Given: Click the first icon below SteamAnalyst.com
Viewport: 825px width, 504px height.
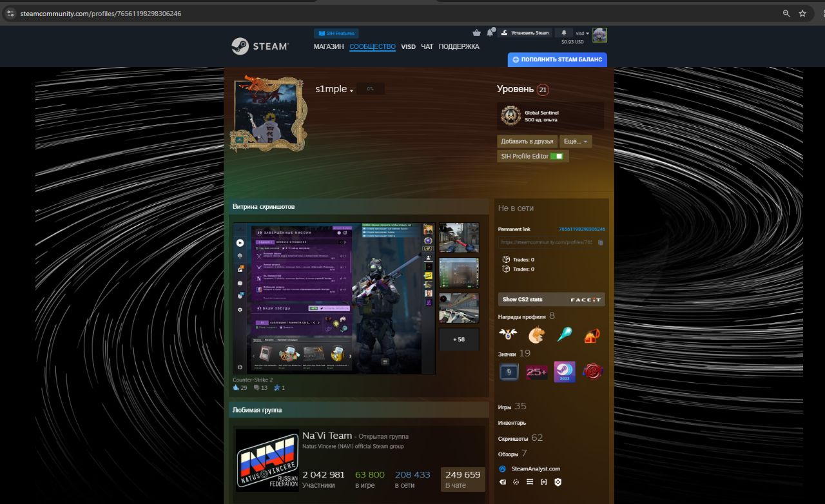Looking at the screenshot, I should pos(503,481).
